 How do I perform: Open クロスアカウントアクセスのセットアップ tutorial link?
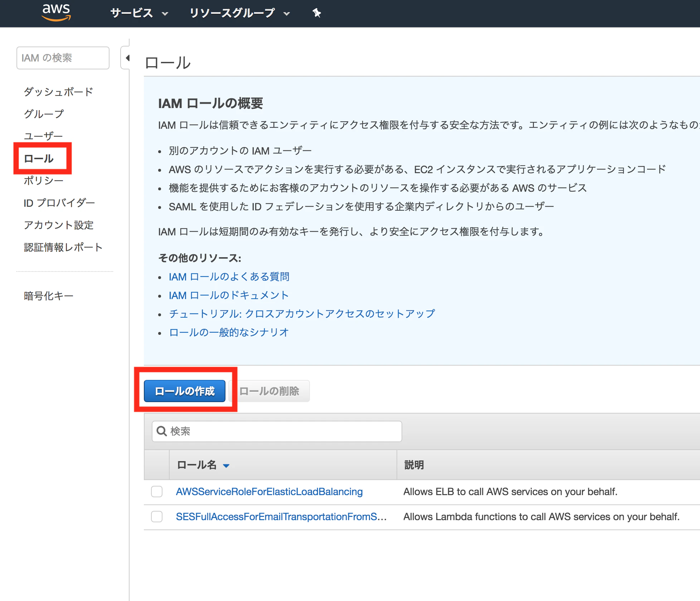click(302, 314)
